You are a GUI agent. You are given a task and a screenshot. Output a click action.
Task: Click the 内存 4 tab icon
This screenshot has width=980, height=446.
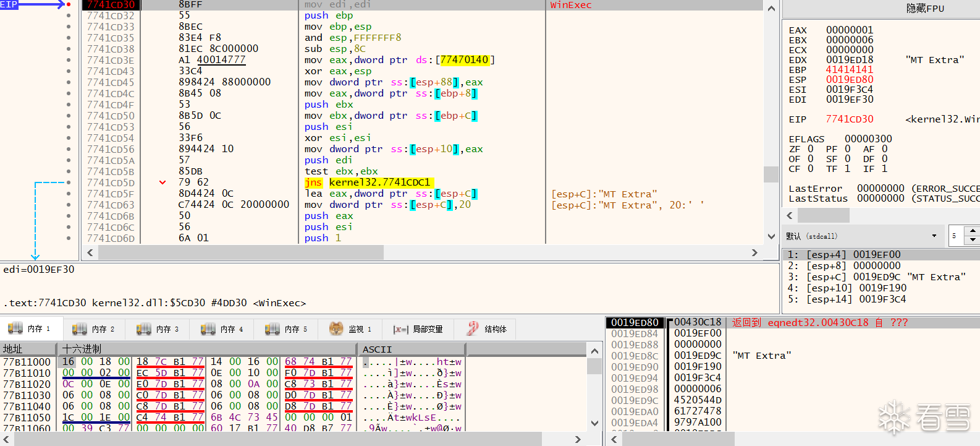[208, 329]
